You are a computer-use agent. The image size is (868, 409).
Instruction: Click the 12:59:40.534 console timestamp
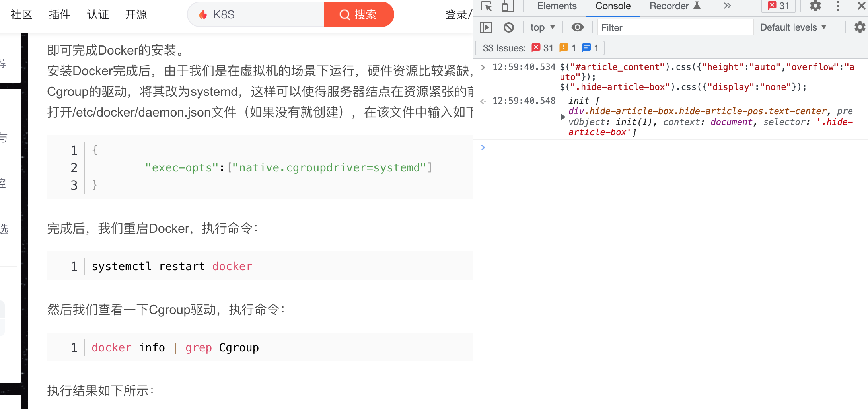(x=524, y=67)
